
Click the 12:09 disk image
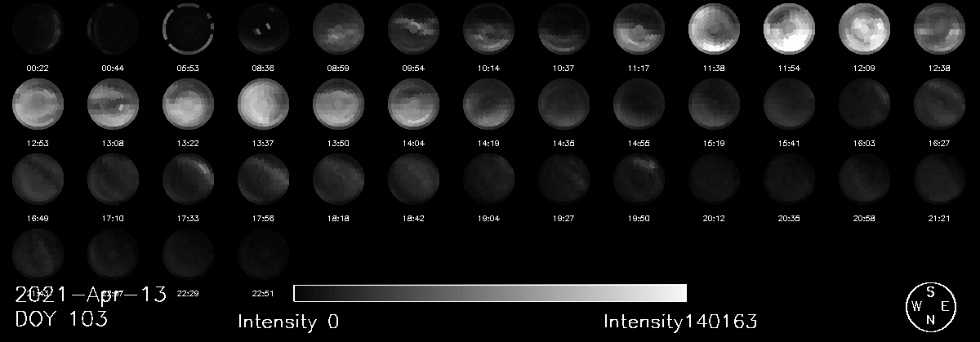[864, 29]
